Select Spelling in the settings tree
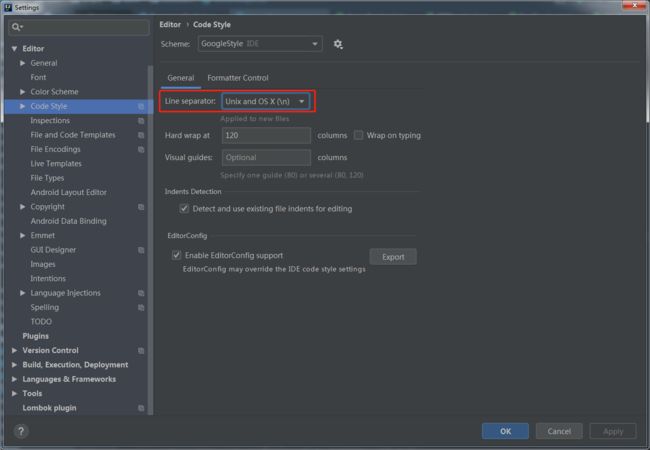 click(44, 307)
